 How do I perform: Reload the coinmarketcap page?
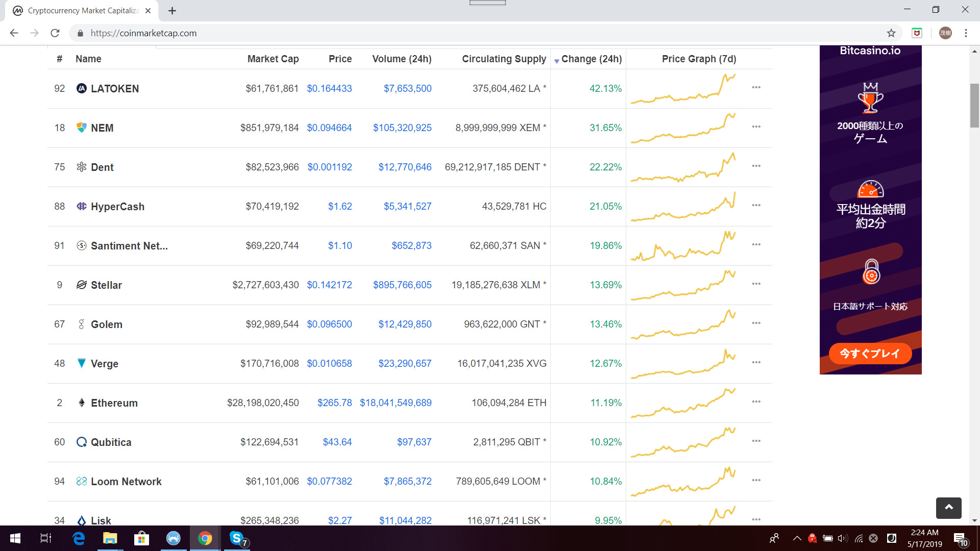[x=55, y=33]
